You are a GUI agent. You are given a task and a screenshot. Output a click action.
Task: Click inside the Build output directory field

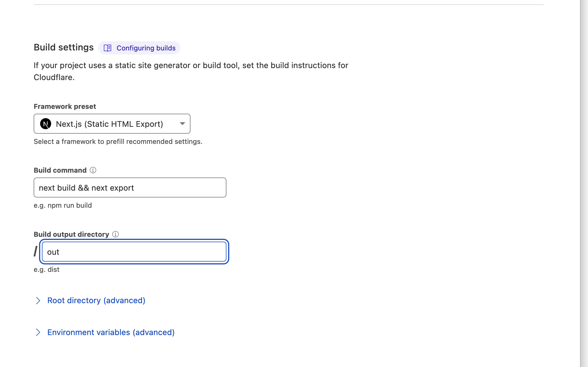click(x=134, y=252)
